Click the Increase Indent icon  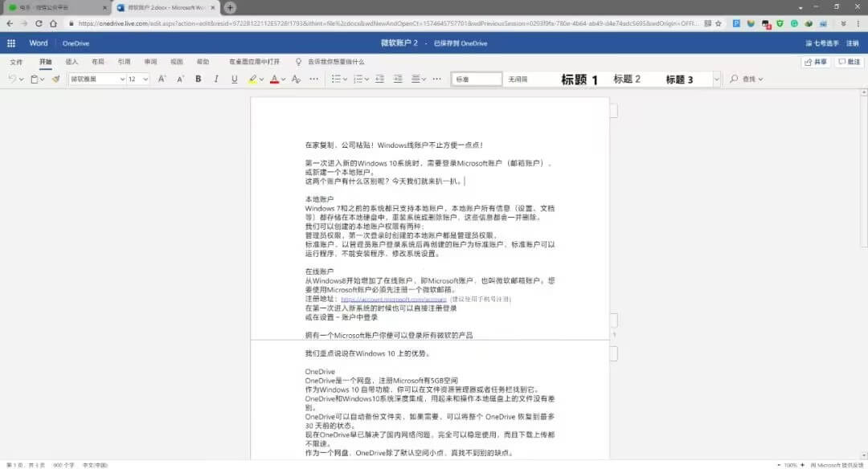point(397,78)
